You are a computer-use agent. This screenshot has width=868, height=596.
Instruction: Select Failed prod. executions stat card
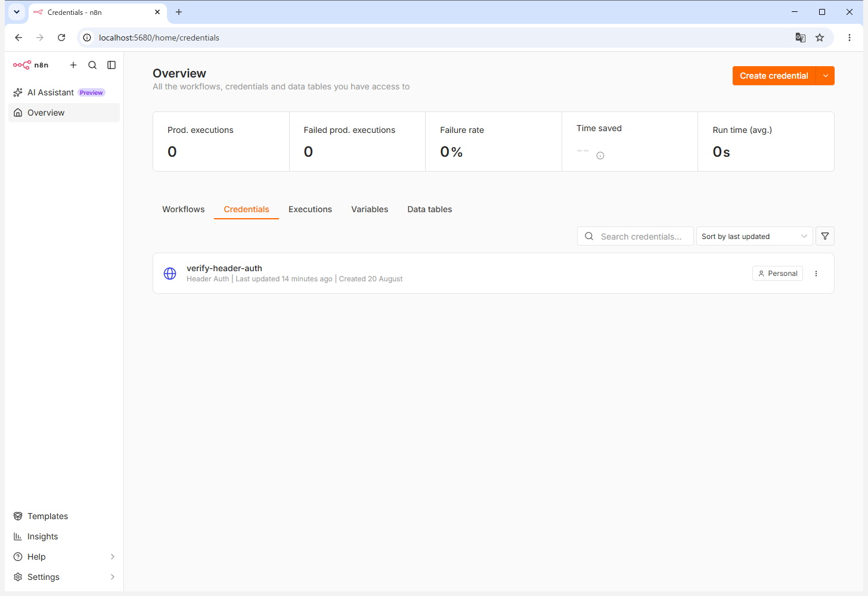357,142
